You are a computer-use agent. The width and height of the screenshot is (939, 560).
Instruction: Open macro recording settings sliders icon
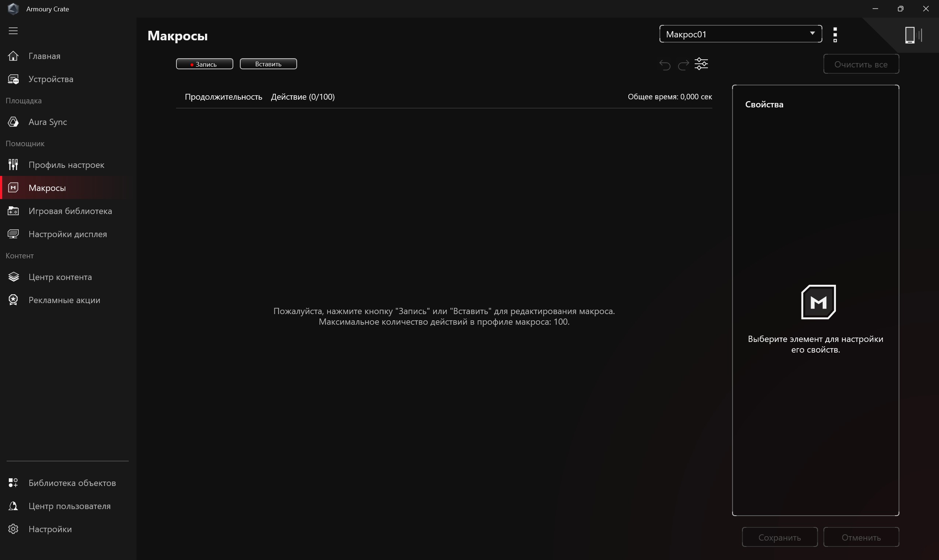[701, 64]
